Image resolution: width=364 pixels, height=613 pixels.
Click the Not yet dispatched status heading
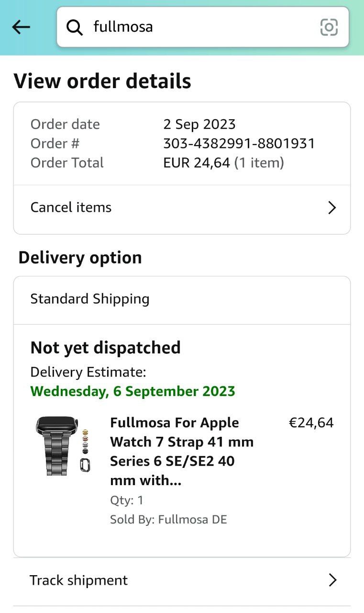coord(105,348)
